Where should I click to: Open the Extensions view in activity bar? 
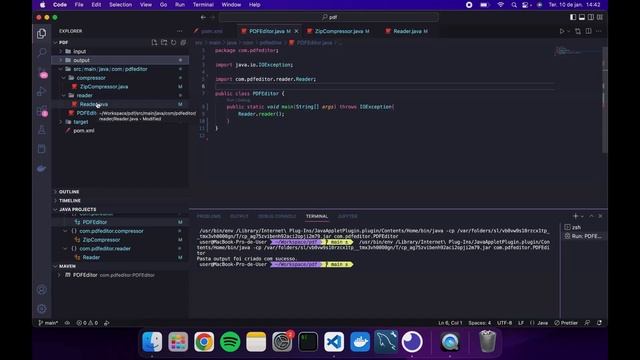pyautogui.click(x=42, y=111)
